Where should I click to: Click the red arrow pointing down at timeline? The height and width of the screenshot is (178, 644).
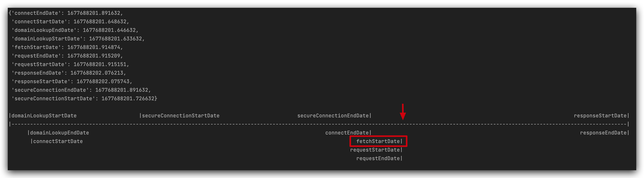click(402, 112)
